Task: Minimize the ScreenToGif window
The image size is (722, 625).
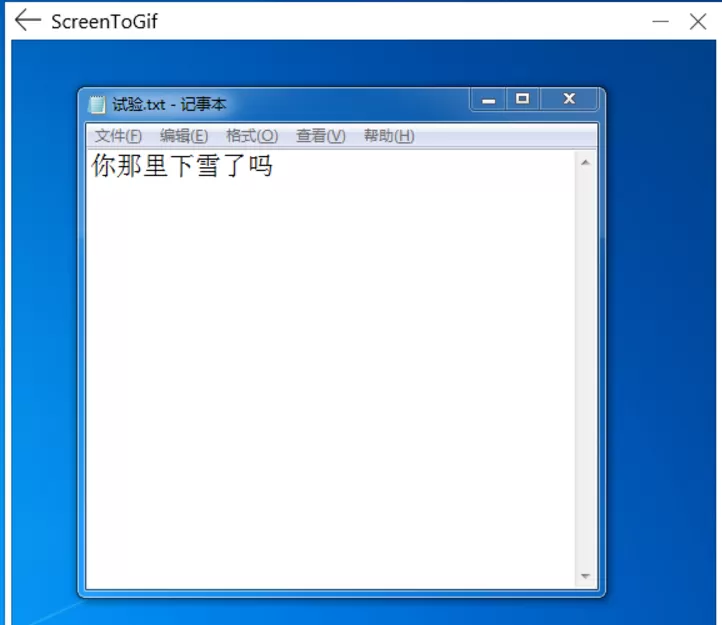Action: point(660,21)
